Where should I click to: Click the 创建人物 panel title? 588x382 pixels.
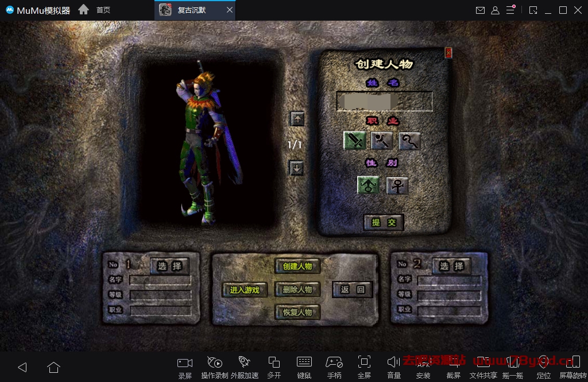pos(384,64)
